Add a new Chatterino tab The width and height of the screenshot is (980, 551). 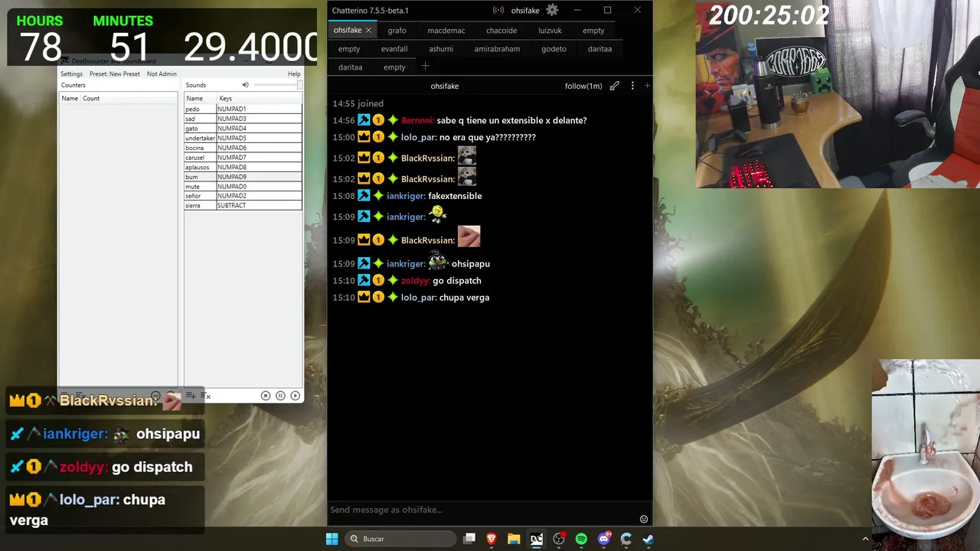pos(426,66)
